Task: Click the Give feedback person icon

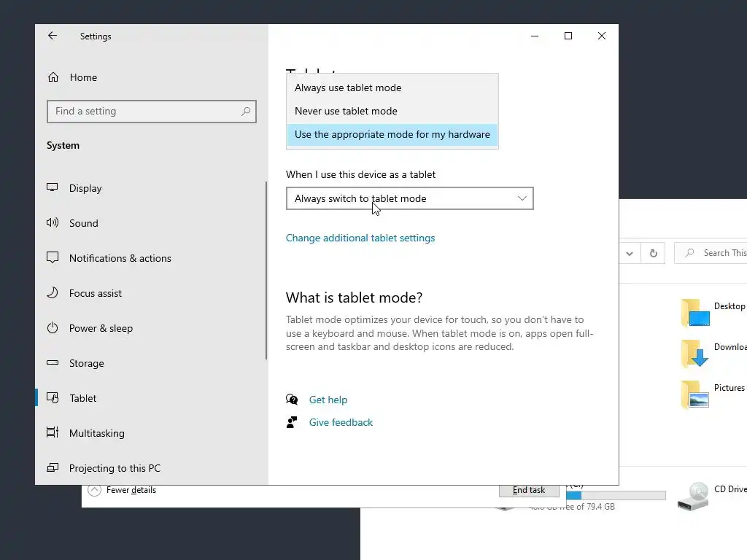Action: (292, 422)
